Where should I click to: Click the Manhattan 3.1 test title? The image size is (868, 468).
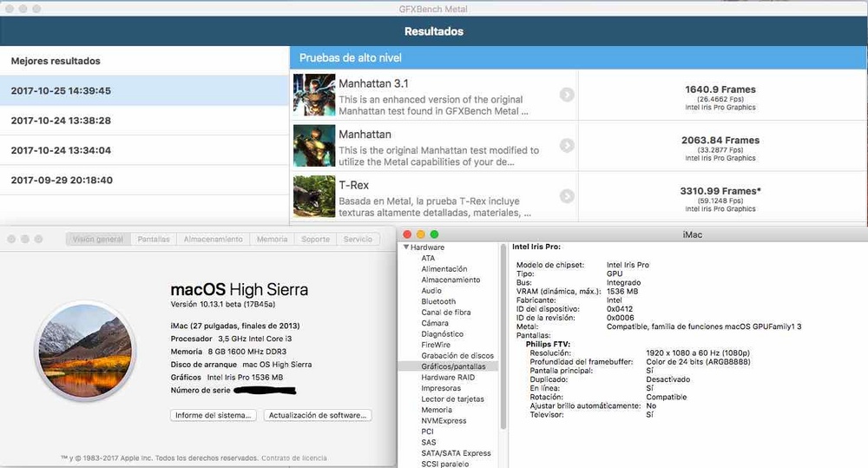[x=373, y=83]
